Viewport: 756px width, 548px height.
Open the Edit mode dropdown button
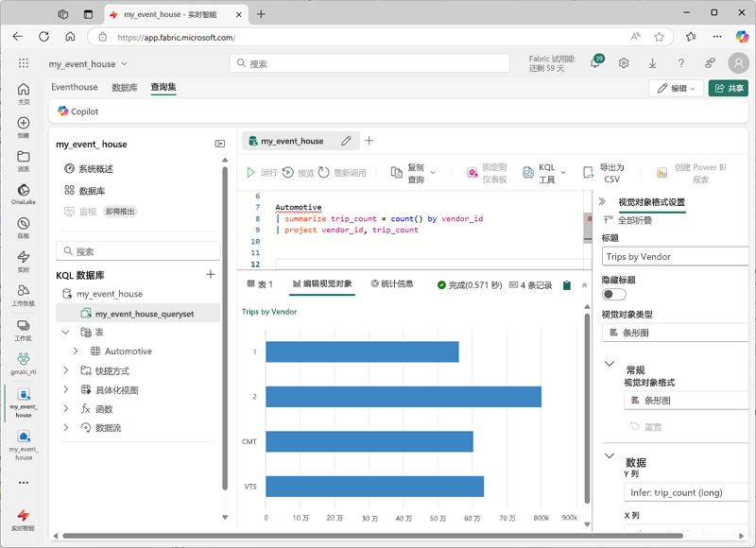pyautogui.click(x=677, y=88)
